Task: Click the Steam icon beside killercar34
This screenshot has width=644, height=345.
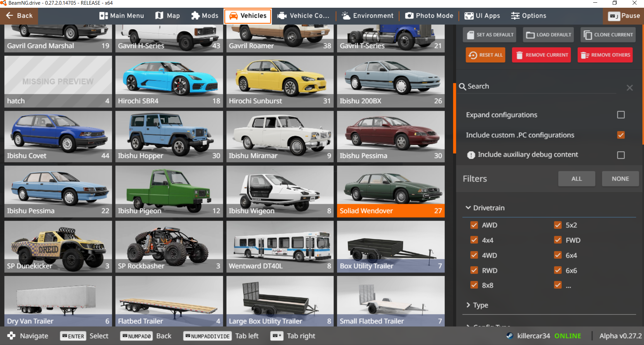Action: [x=510, y=336]
